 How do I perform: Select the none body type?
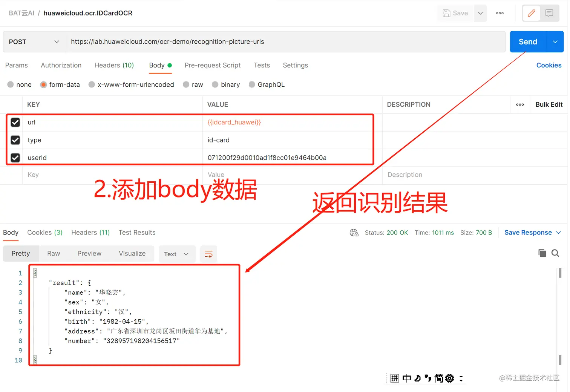[19, 84]
